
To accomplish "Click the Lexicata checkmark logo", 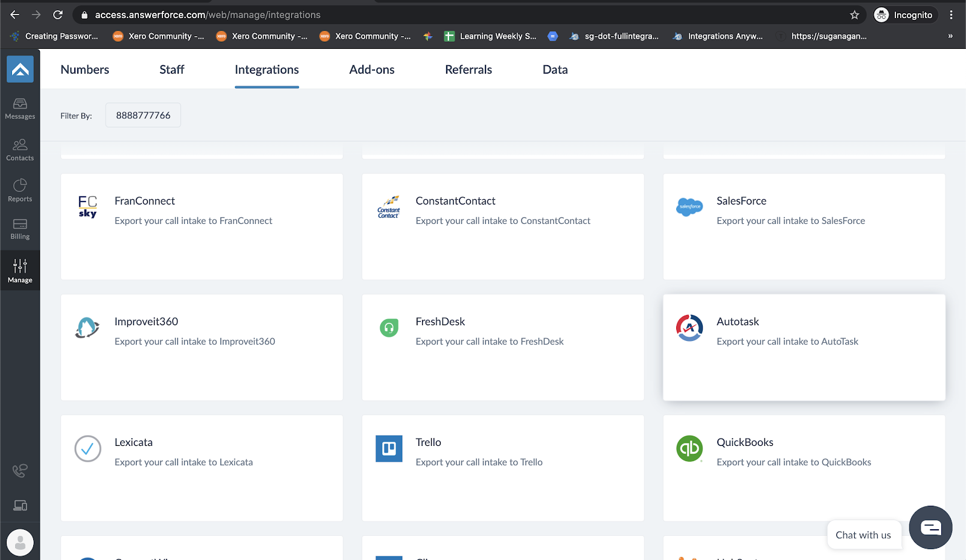I will (x=88, y=448).
